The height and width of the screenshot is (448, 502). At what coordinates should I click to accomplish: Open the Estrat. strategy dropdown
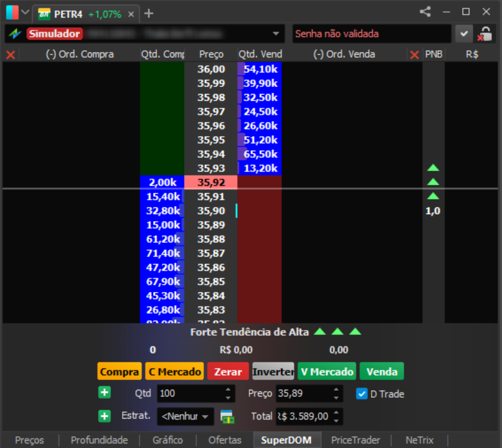click(x=185, y=416)
